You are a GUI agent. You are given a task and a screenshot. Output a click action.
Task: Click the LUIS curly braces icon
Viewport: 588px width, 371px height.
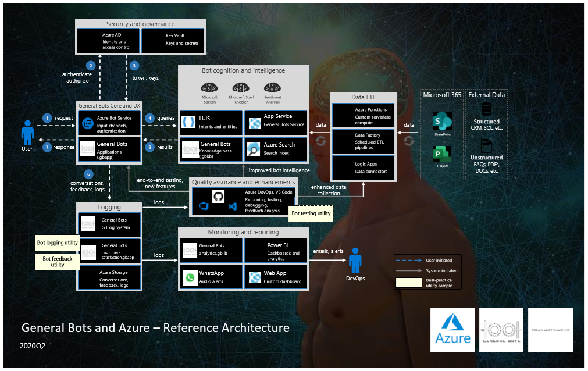(188, 123)
